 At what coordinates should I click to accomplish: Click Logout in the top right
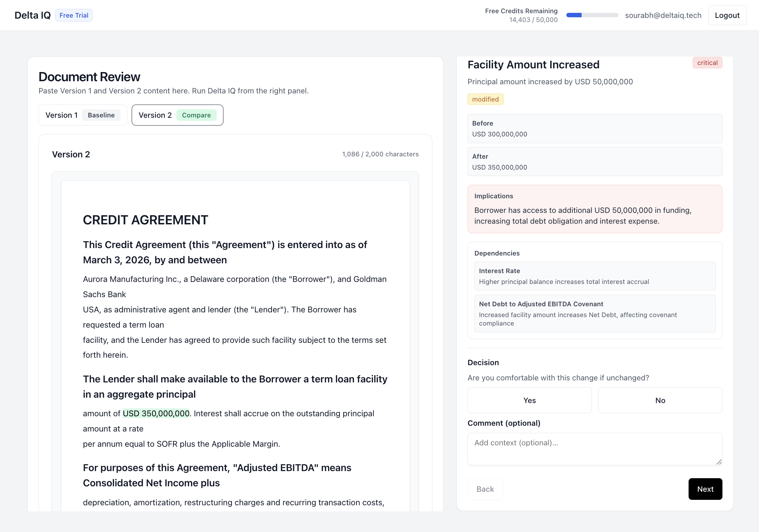(x=727, y=15)
